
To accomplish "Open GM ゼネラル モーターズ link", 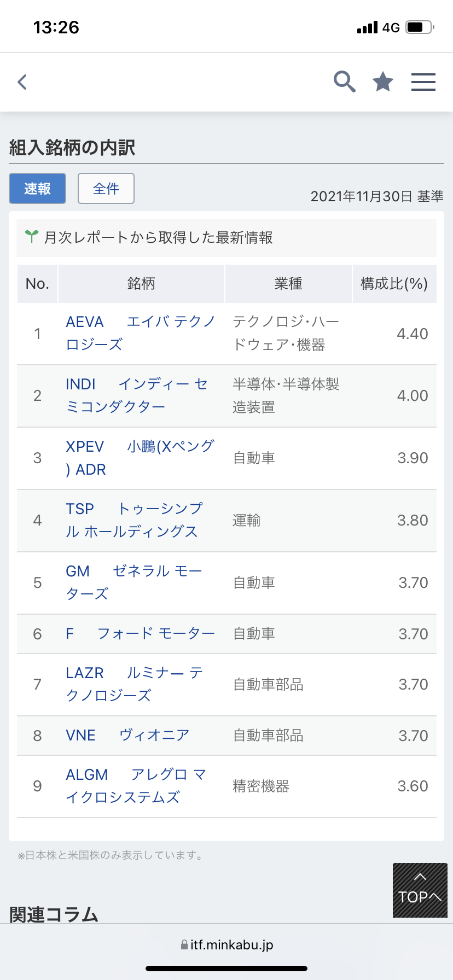I will pos(133,582).
